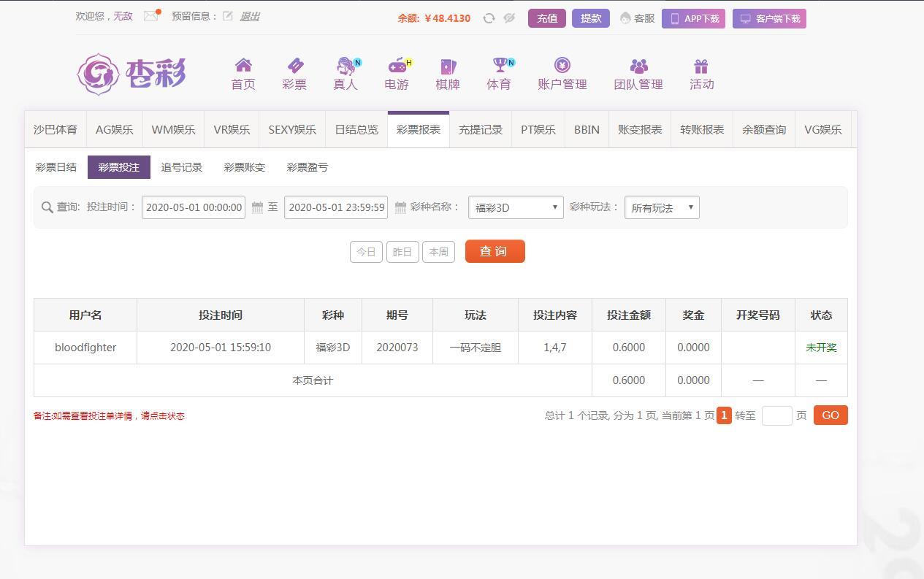This screenshot has height=579, width=924.
Task: Toggle balance visibility eye icon
Action: (x=509, y=18)
